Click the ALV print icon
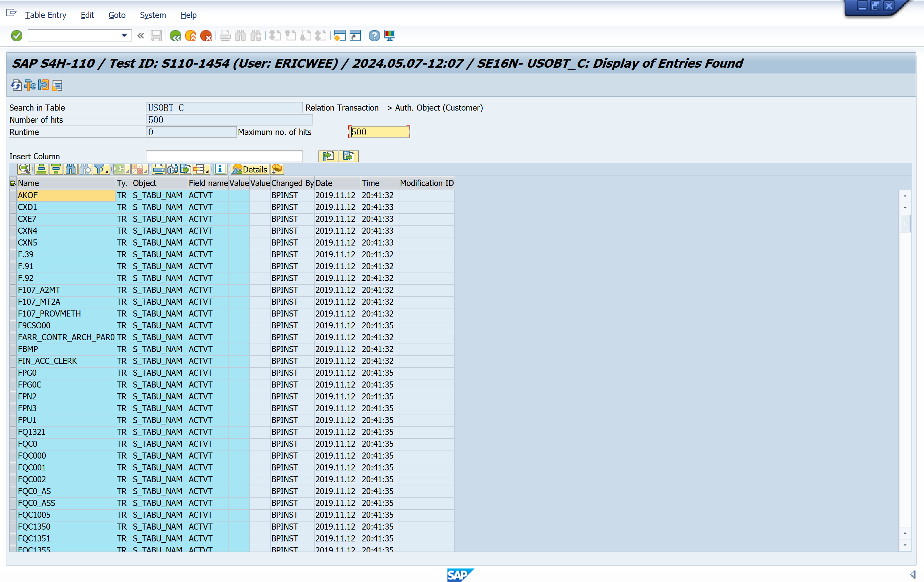This screenshot has width=924, height=582. [158, 169]
